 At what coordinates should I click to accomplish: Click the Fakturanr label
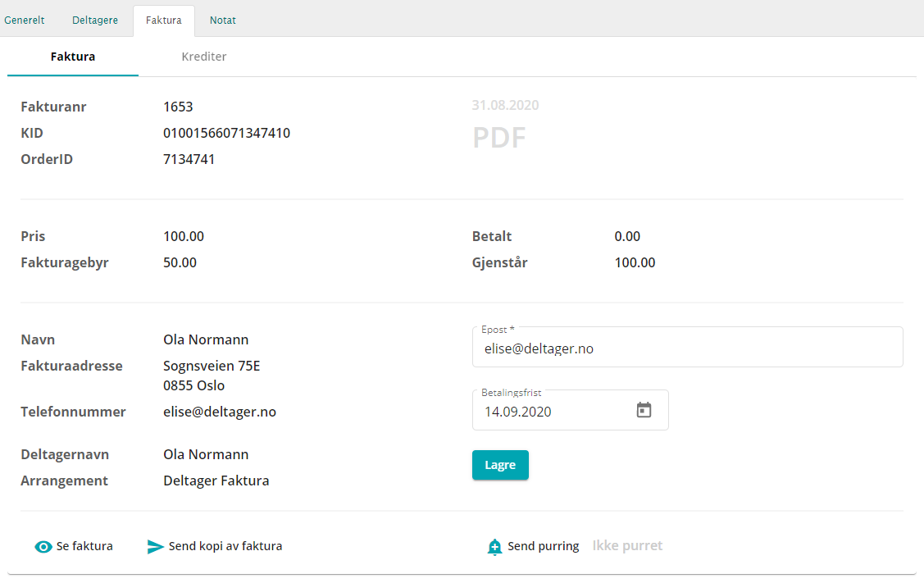53,107
